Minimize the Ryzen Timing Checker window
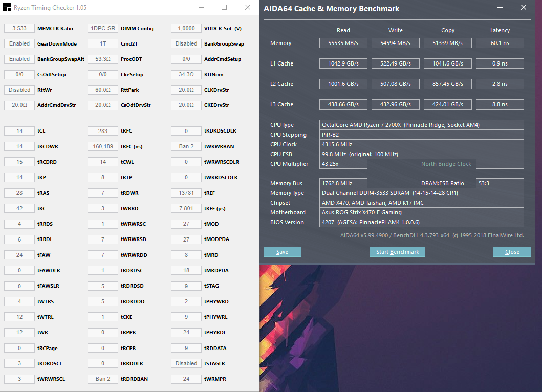The height and width of the screenshot is (392, 542). tap(201, 7)
